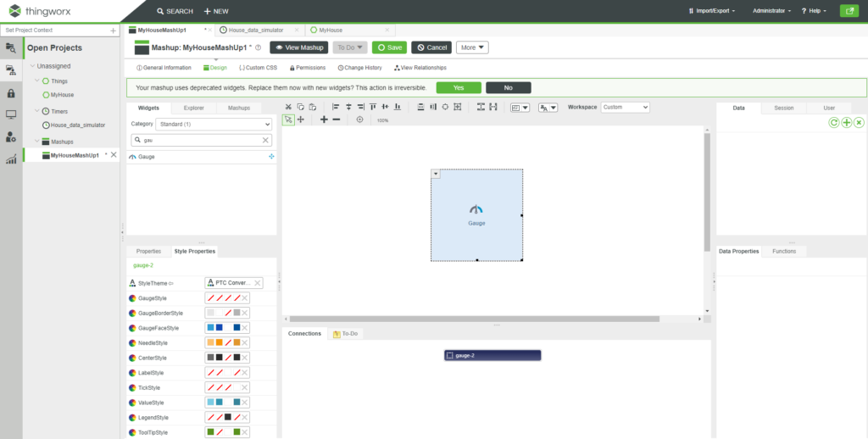This screenshot has width=868, height=439.
Task: Click the zoom out minus icon
Action: click(336, 119)
